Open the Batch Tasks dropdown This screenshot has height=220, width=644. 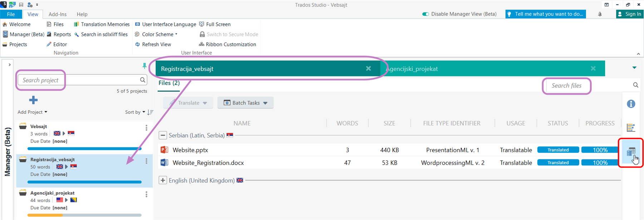tap(245, 103)
